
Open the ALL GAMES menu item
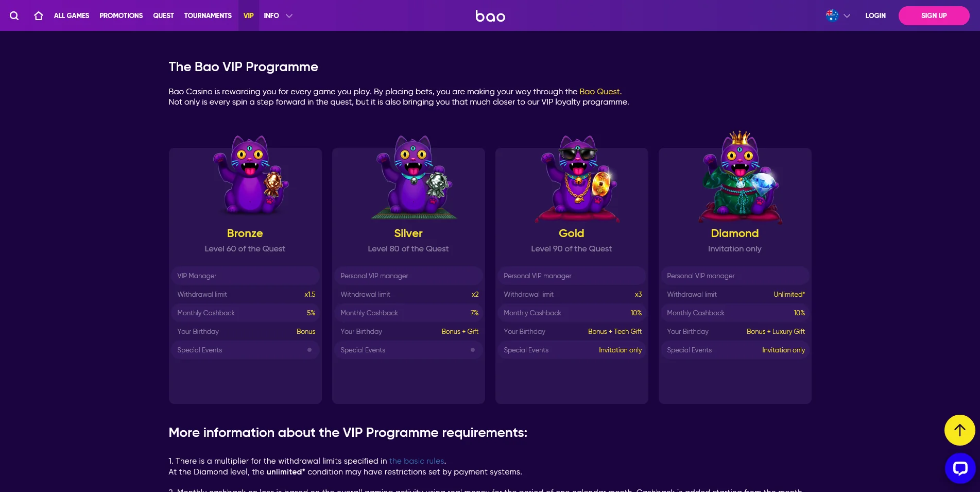point(72,15)
